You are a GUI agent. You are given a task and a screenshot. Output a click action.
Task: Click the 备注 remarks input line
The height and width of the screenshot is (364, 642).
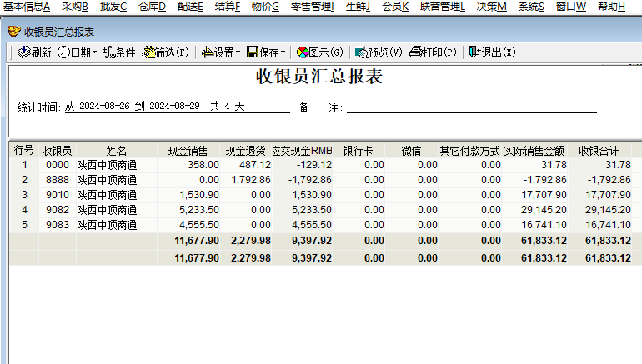tap(471, 107)
